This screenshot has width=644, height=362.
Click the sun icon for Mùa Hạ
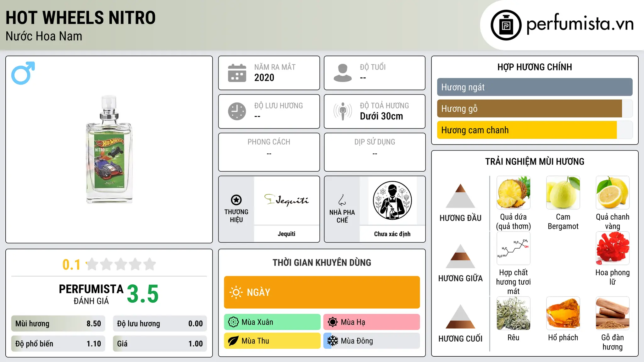pos(333,322)
